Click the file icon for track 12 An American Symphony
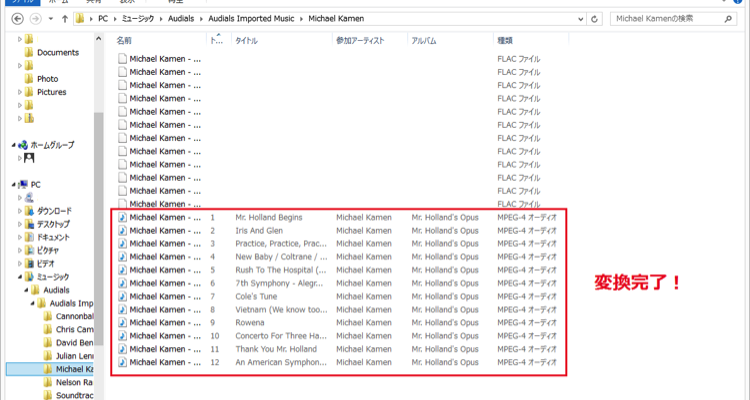The height and width of the screenshot is (400, 750). (x=123, y=362)
